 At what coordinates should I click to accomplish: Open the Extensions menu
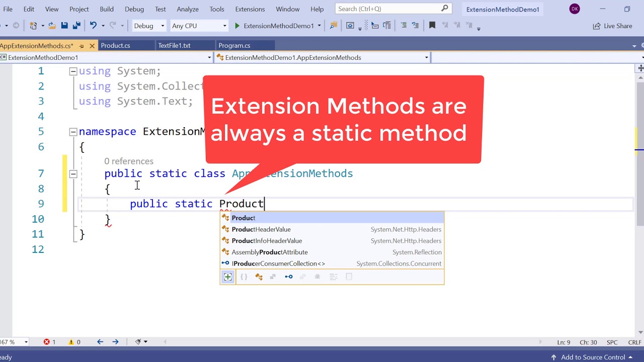(250, 9)
